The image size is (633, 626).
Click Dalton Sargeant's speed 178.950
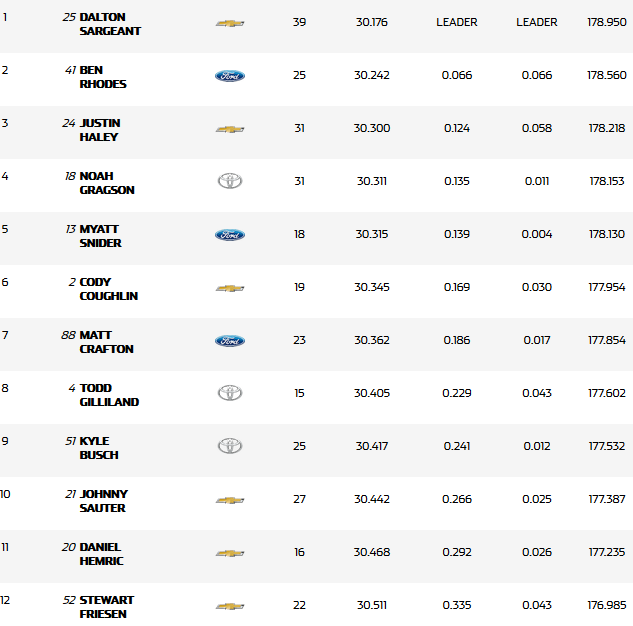click(x=607, y=22)
